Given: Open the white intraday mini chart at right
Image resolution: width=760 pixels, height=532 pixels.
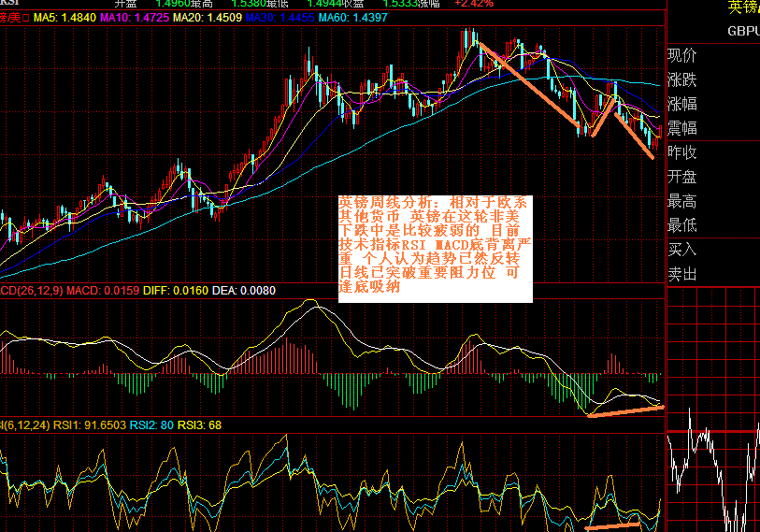Looking at the screenshot, I should point(713,410).
